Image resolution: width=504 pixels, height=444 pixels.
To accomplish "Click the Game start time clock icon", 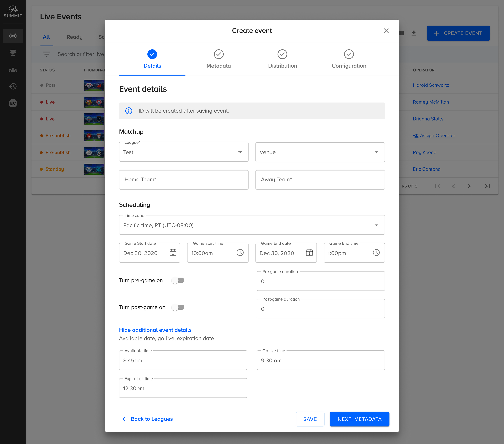I will [x=240, y=253].
